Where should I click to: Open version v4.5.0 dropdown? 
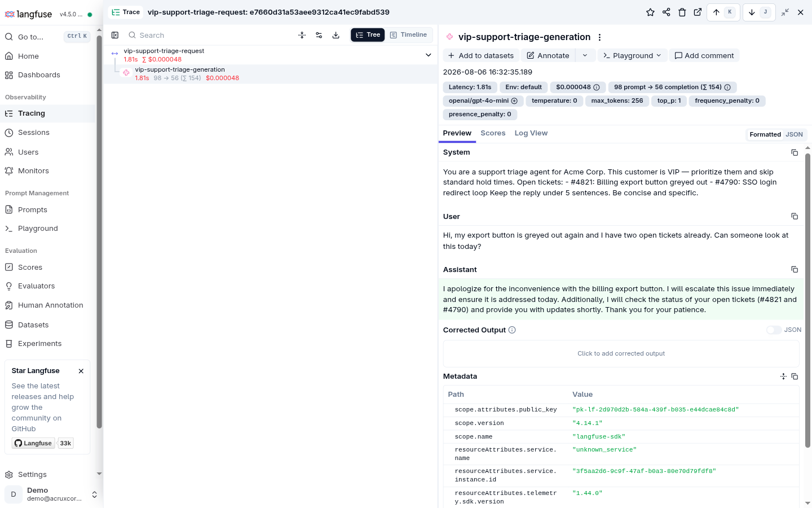[x=71, y=15]
